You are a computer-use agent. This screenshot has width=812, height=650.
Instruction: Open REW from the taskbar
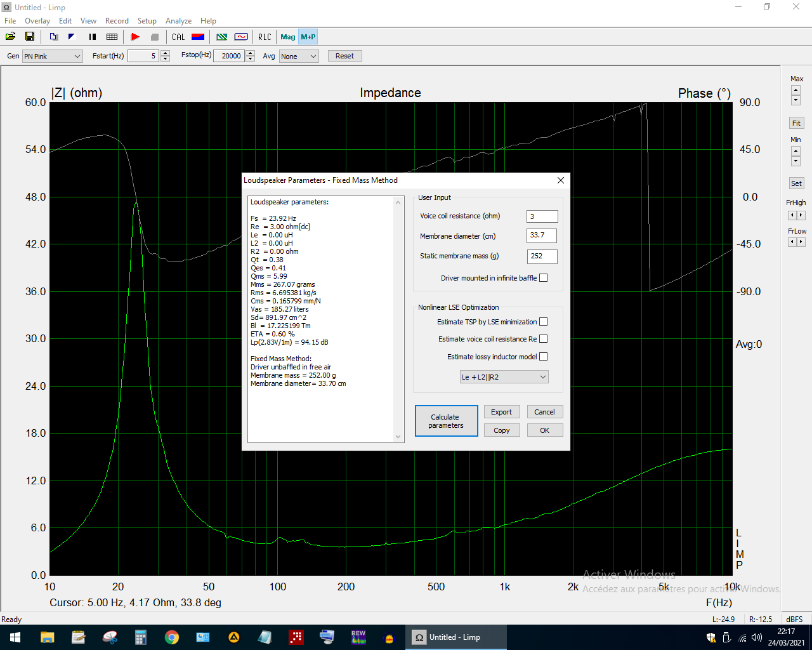[x=358, y=637]
